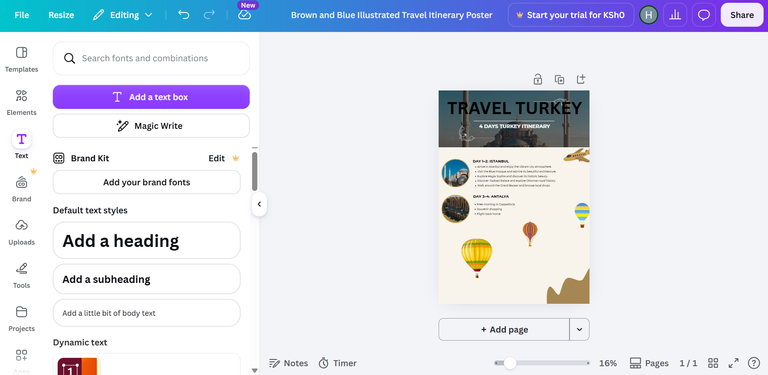This screenshot has height=375, width=768.
Task: Click the lock page icon
Action: (x=538, y=79)
